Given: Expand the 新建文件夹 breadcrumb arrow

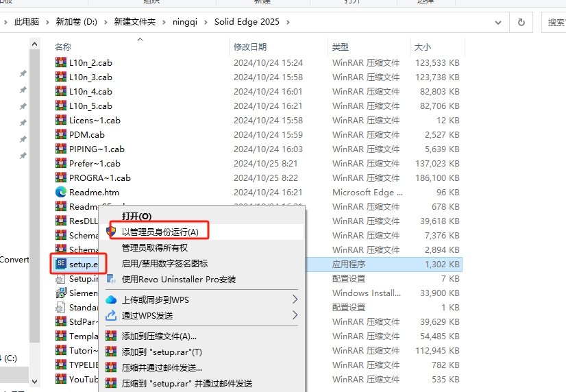Looking at the screenshot, I should pos(164,22).
